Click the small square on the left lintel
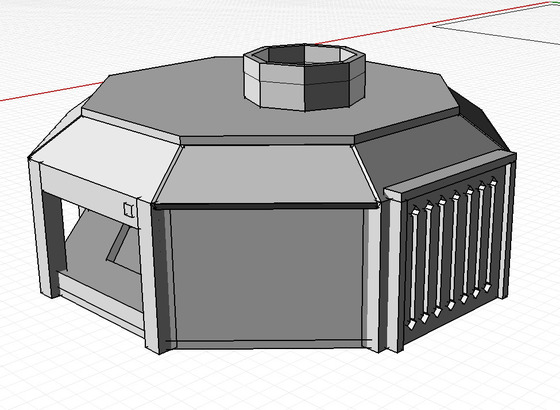 (129, 209)
